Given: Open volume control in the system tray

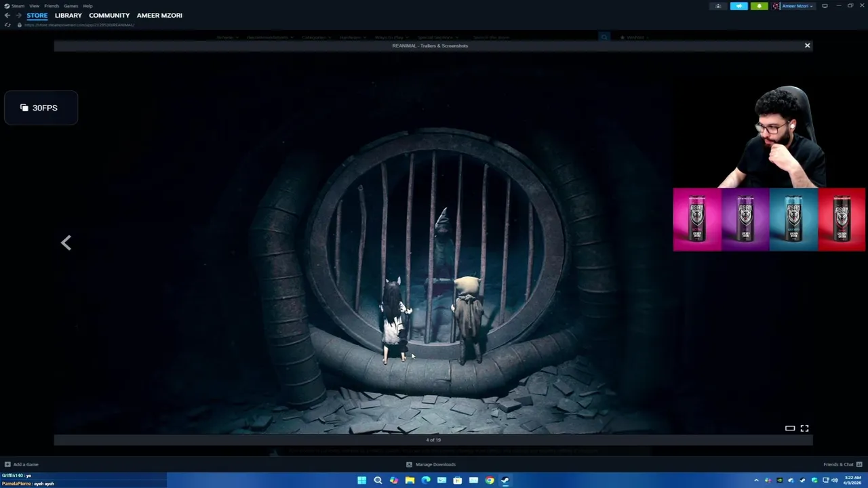Looking at the screenshot, I should [x=835, y=481].
